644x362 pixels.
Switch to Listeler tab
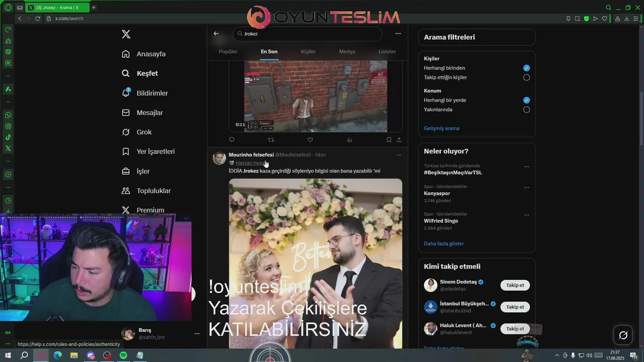[387, 51]
